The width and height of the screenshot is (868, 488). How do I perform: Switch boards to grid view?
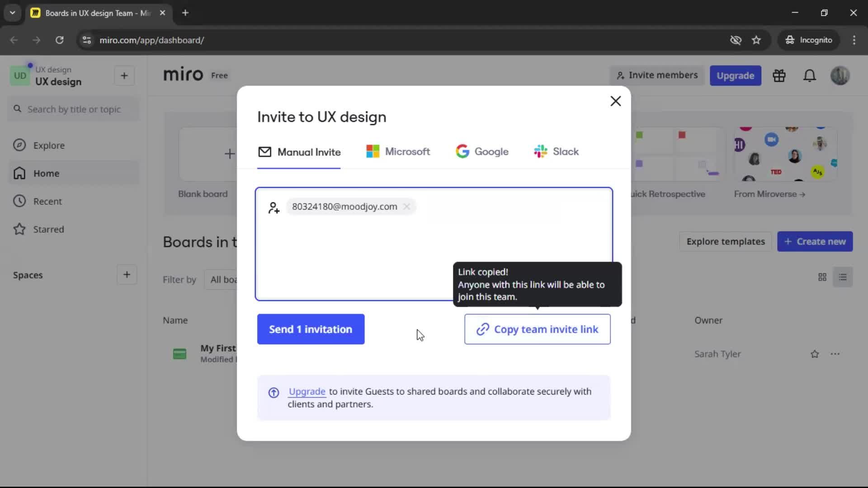pos(822,277)
